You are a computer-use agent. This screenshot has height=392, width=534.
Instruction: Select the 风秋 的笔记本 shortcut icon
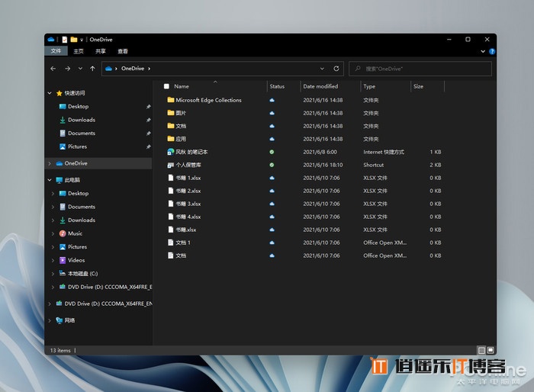[x=171, y=152]
